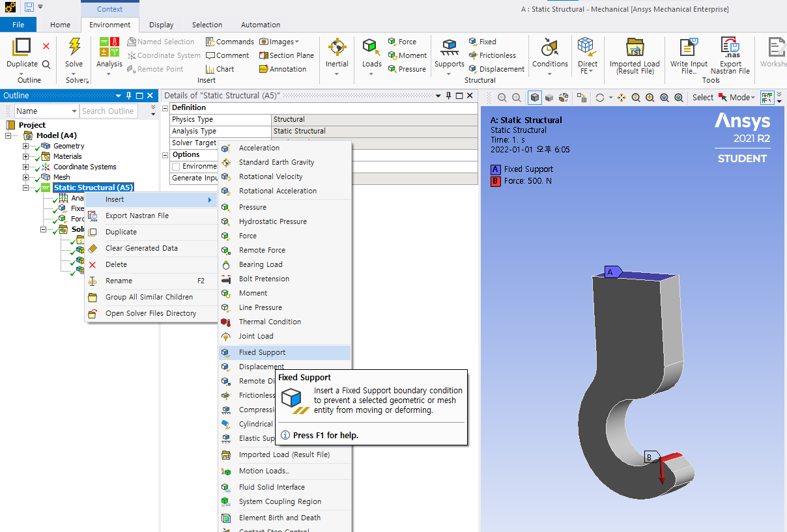787x532 pixels.
Task: Pin the Outline panel
Action: 129,96
